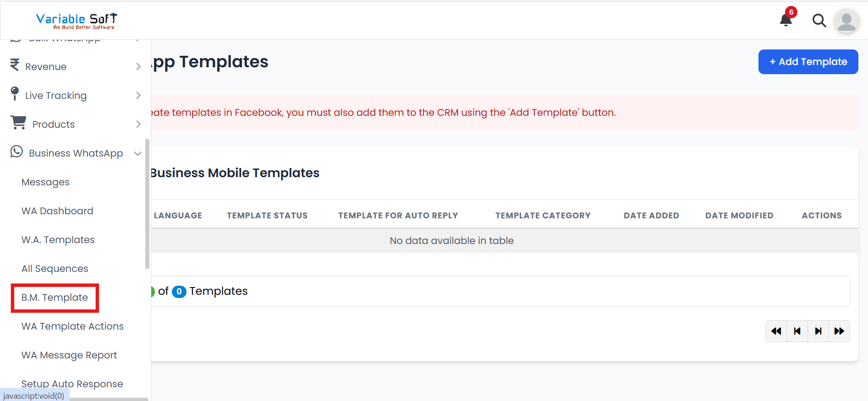This screenshot has height=401, width=868.
Task: Open B.M. Template menu item
Action: point(55,298)
